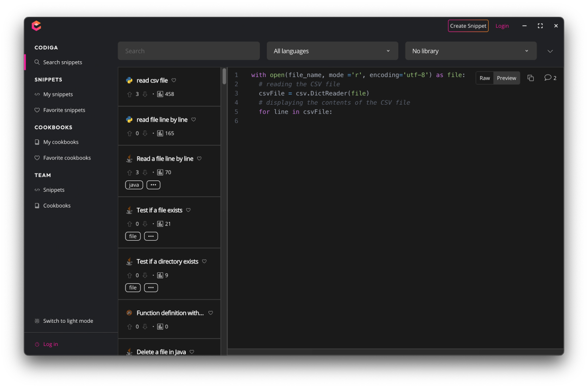Open the comments icon showing 2
Image resolution: width=588 pixels, height=388 pixels.
[x=550, y=78]
